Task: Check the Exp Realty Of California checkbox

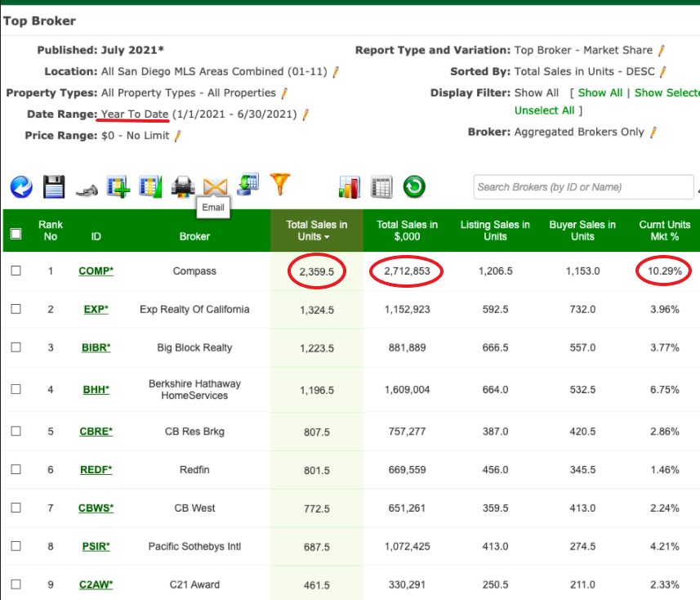Action: pyautogui.click(x=16, y=309)
